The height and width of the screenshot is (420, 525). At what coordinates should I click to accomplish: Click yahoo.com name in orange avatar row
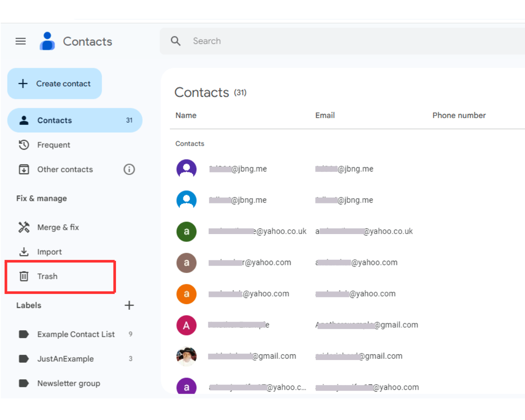[x=248, y=294]
